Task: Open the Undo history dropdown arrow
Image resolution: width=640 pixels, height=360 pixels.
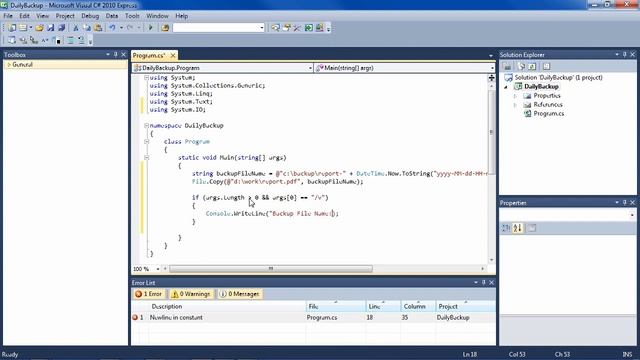Action: (x=122, y=28)
